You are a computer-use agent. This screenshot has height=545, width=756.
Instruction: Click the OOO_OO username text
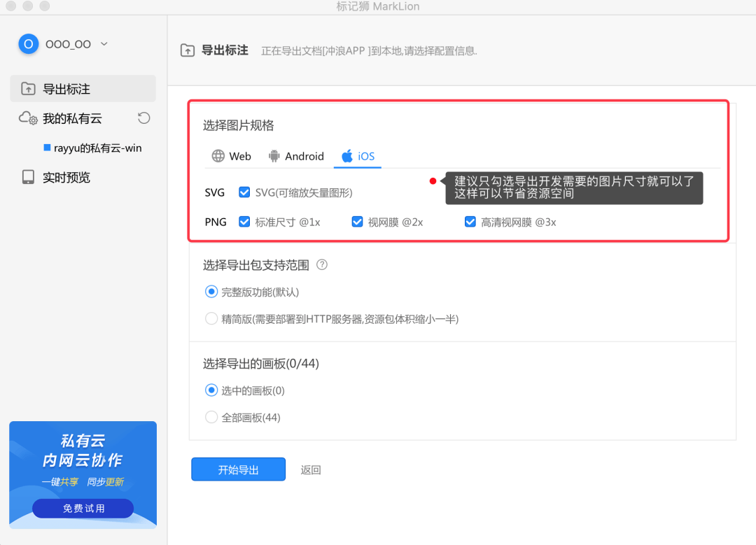pos(68,44)
